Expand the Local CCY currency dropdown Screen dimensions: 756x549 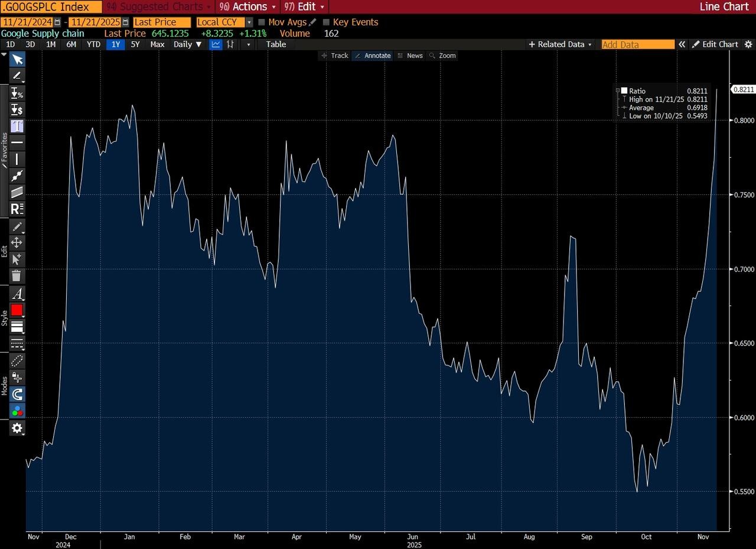point(249,22)
